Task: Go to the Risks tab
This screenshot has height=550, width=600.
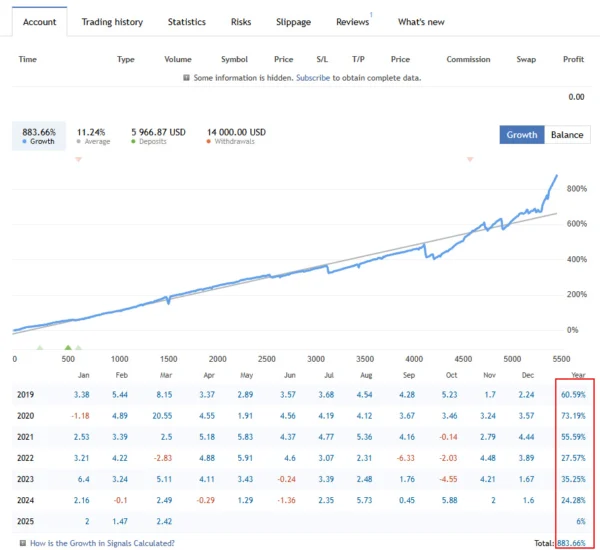Action: pyautogui.click(x=241, y=22)
